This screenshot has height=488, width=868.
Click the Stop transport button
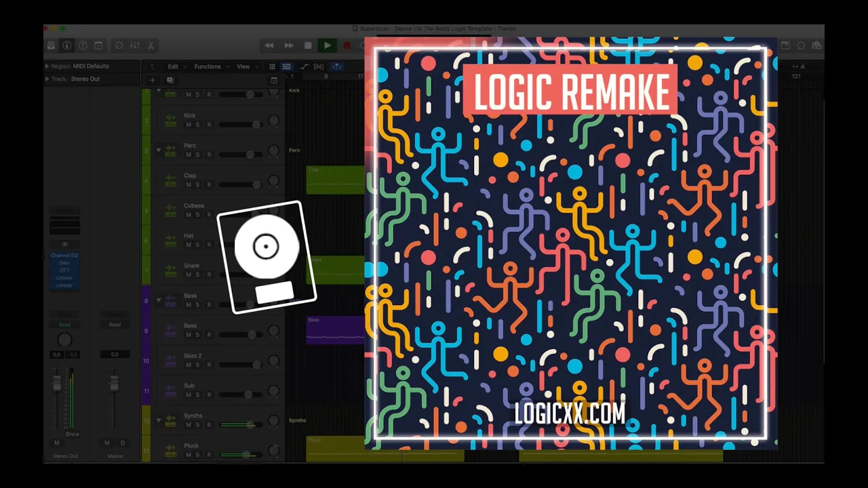308,45
